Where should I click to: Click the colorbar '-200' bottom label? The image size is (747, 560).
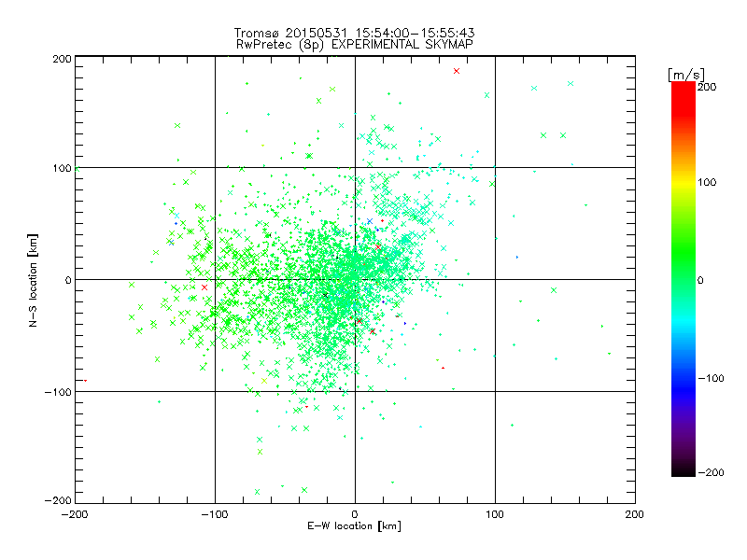pyautogui.click(x=711, y=472)
